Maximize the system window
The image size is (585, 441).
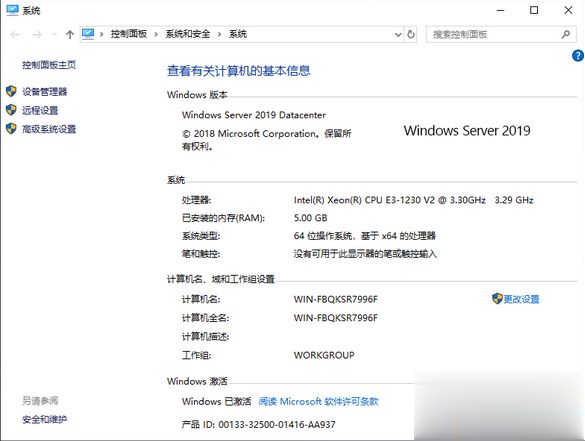pos(534,10)
